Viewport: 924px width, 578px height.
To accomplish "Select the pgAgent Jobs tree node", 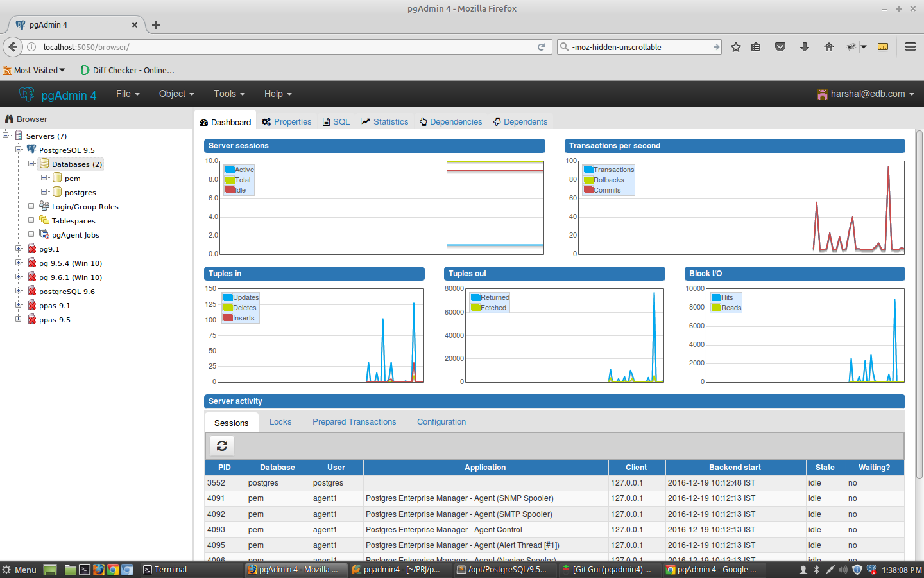I will point(75,235).
